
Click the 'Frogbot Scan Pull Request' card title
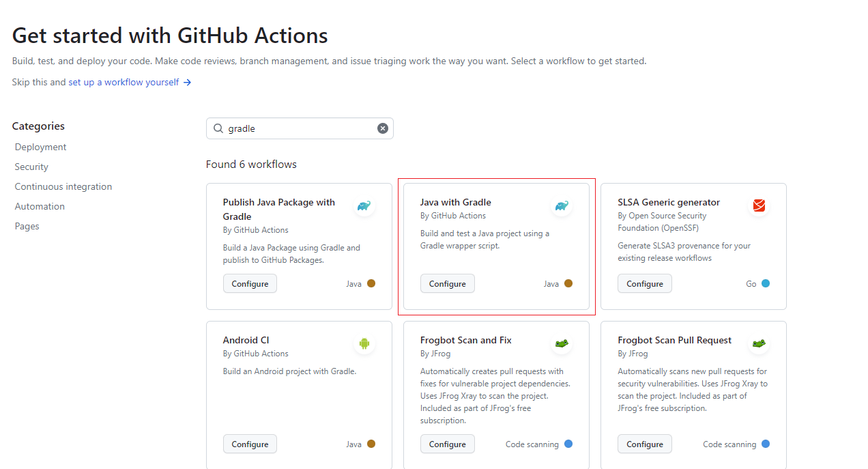(674, 340)
